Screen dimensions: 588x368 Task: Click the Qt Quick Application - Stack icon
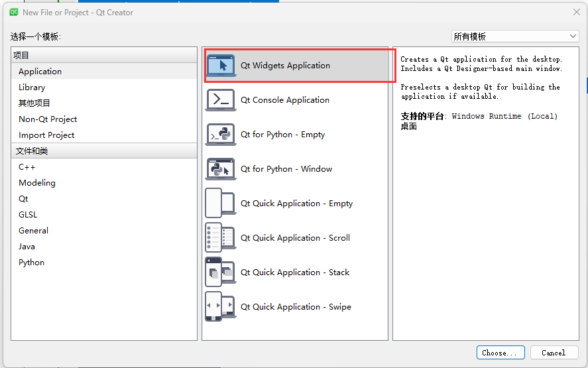point(221,273)
